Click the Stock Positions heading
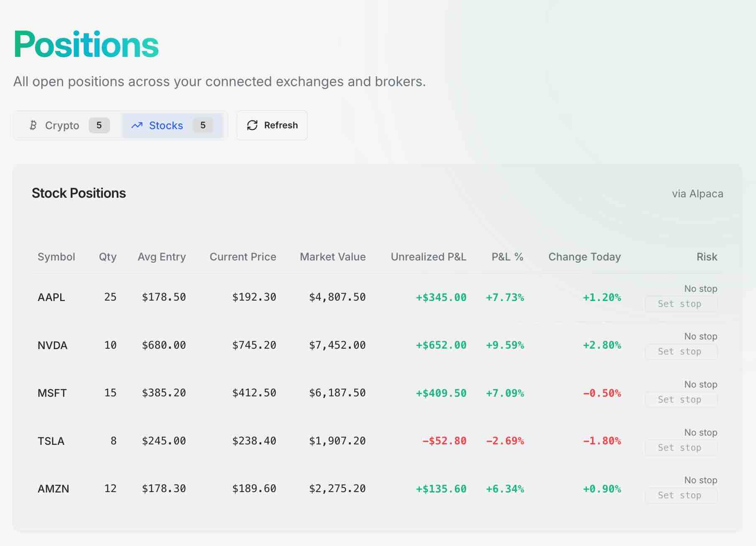This screenshot has width=756, height=546. 79,193
